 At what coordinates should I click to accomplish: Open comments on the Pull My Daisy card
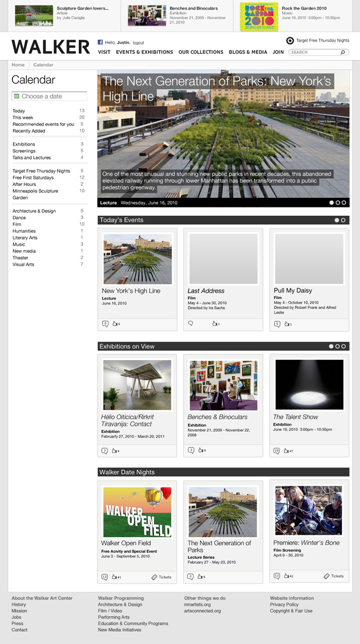click(277, 324)
